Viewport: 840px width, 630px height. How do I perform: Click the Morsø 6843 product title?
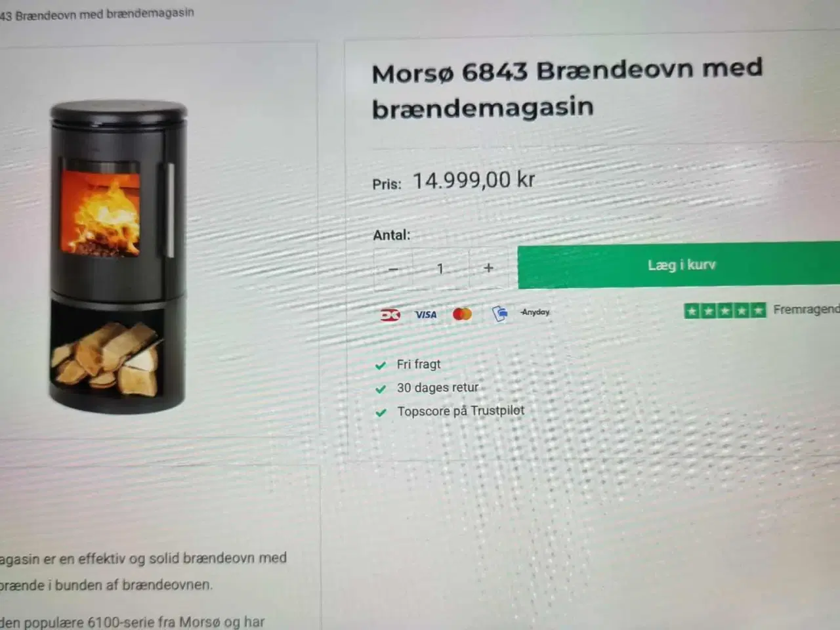click(567, 89)
